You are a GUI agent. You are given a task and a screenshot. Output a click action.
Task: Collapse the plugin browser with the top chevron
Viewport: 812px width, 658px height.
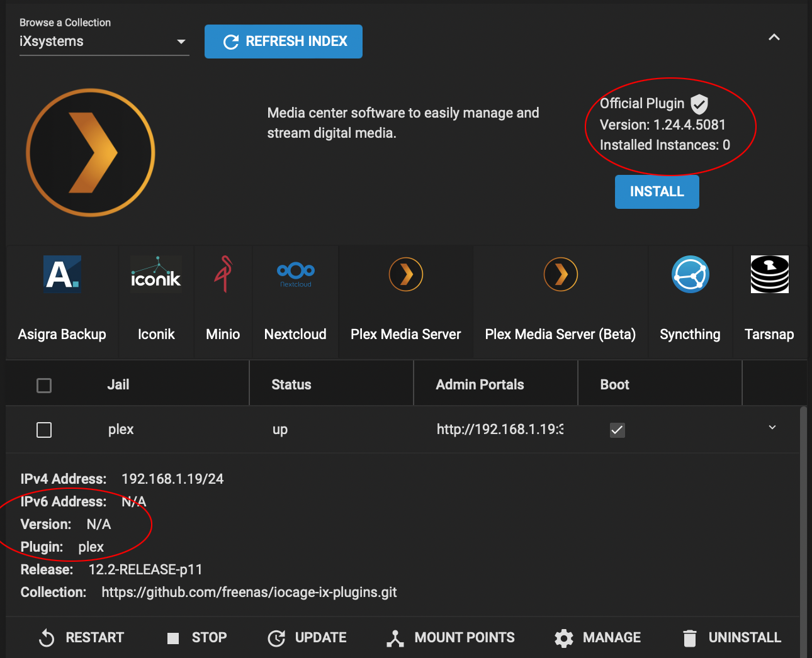point(774,37)
